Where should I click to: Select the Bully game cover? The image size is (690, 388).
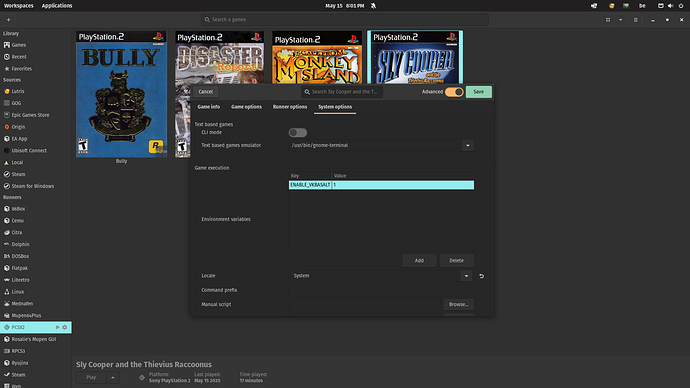point(121,94)
